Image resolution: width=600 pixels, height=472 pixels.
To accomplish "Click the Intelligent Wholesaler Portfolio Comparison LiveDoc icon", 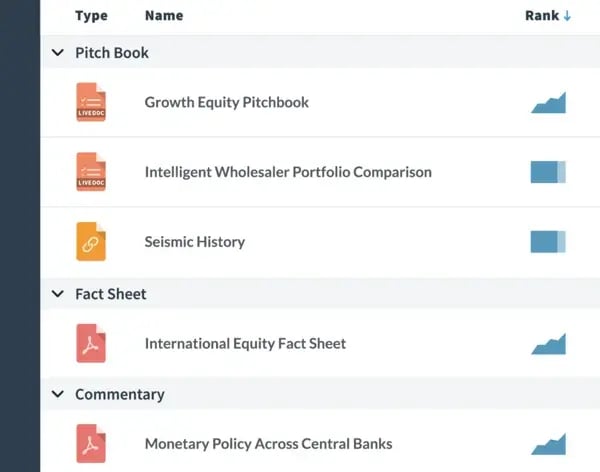I will 91,172.
